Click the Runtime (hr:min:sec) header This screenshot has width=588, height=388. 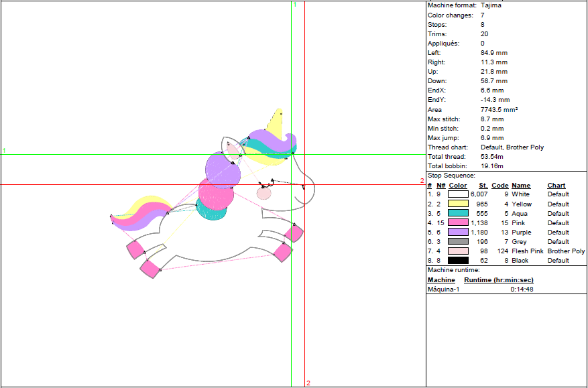pyautogui.click(x=498, y=280)
